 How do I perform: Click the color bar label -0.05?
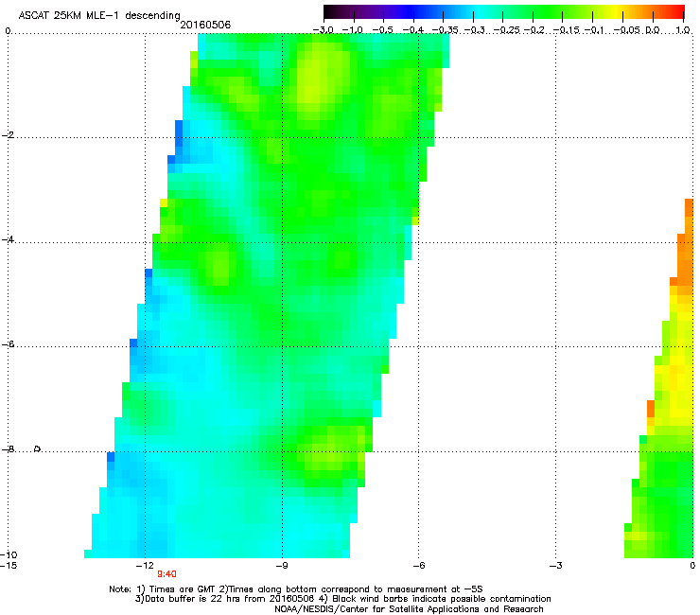pyautogui.click(x=627, y=30)
